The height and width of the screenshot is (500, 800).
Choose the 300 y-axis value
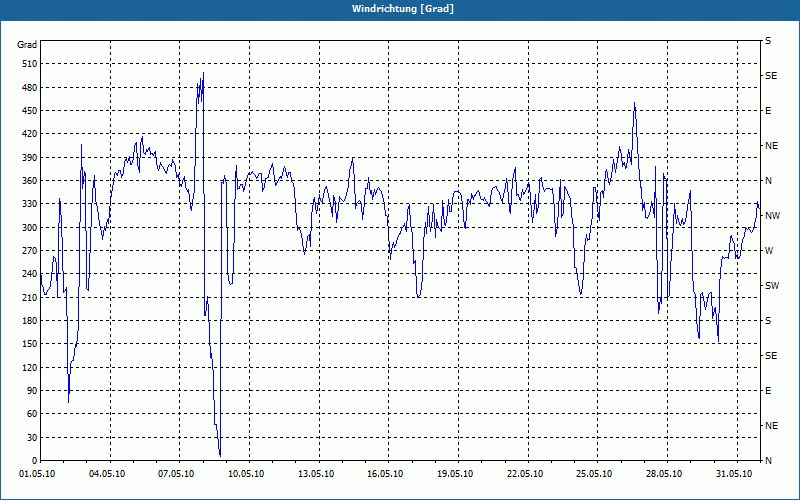pyautogui.click(x=30, y=228)
